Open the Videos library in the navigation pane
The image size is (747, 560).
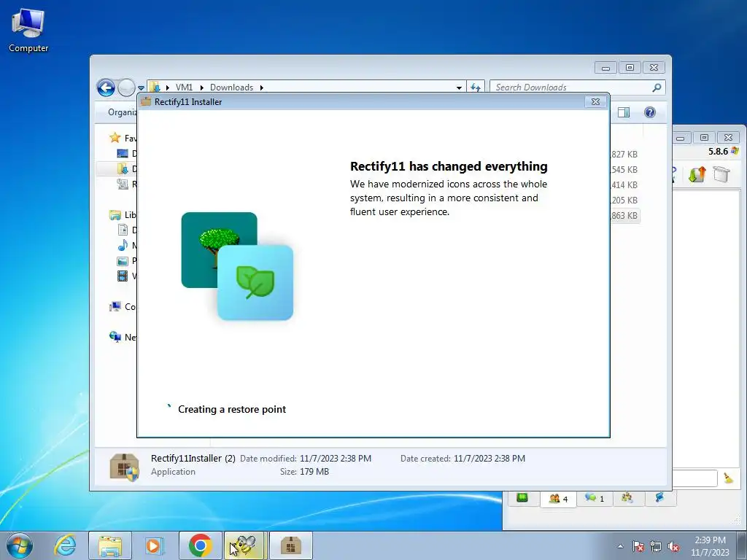(126, 276)
